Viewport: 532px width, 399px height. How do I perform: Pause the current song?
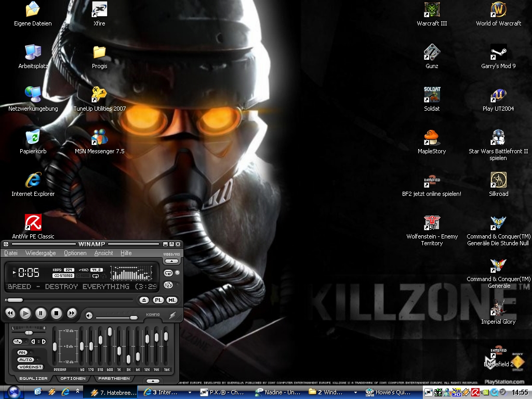click(41, 313)
